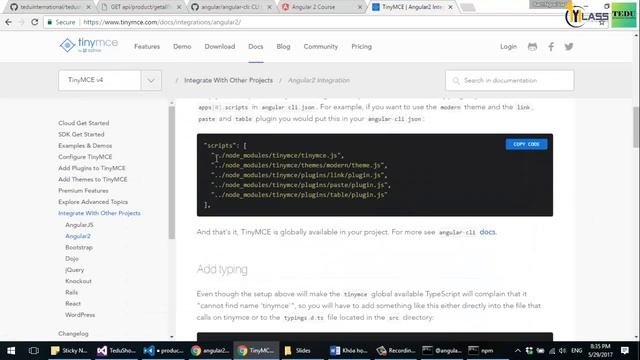640x360 pixels.
Task: Open the TinyMCE Twitter icon
Action: point(569,47)
